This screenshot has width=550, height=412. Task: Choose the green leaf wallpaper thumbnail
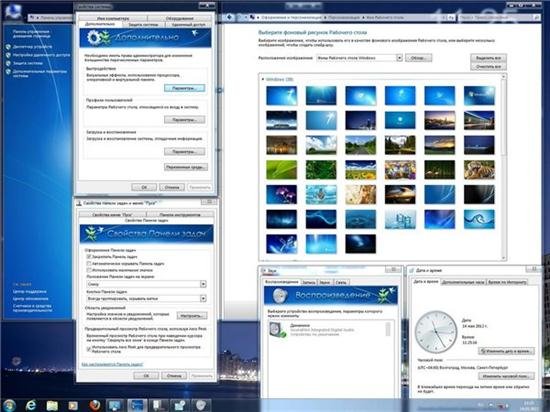click(x=281, y=170)
